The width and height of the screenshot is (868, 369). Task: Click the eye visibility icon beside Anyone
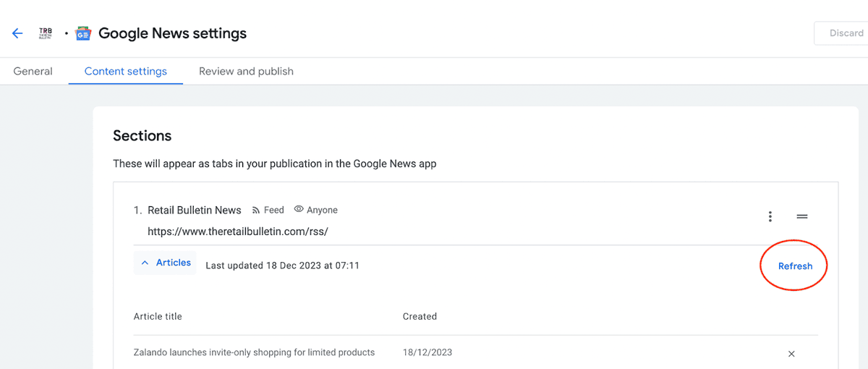(x=299, y=210)
